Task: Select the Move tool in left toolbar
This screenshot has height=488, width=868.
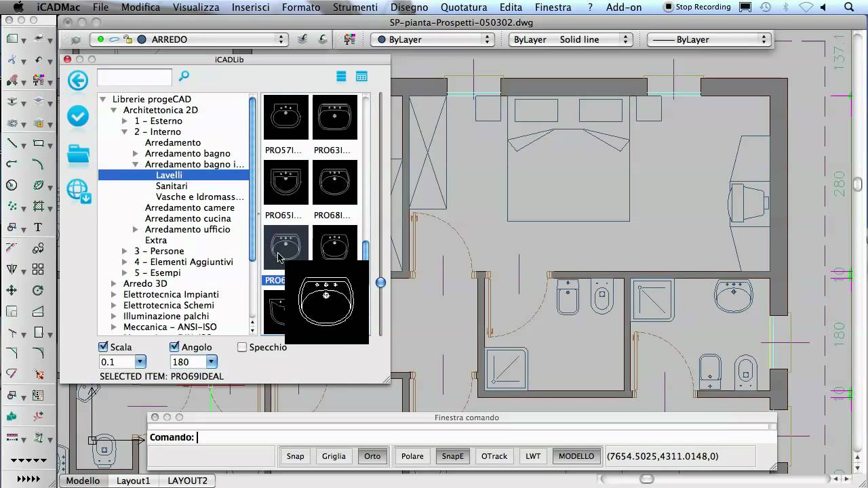Action: (x=12, y=290)
